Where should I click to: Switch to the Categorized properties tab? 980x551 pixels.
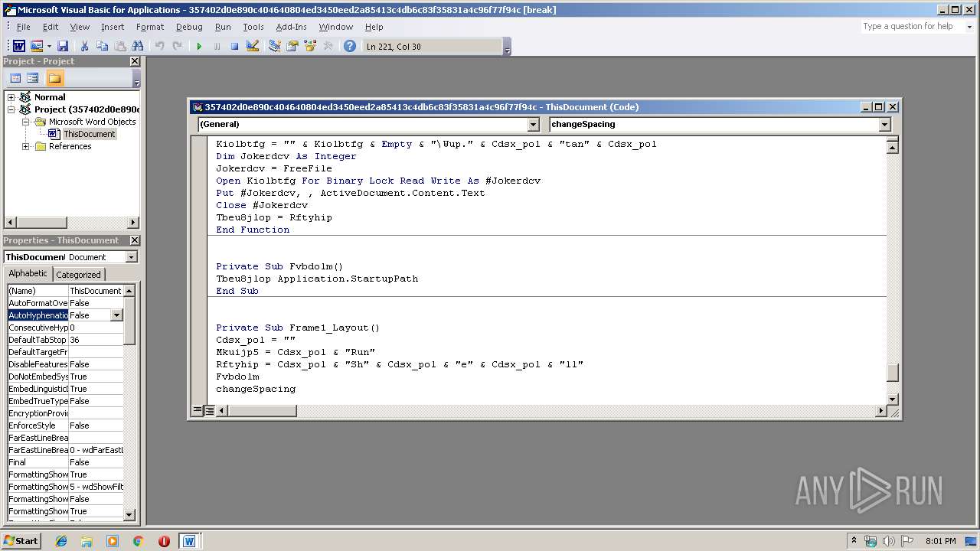78,274
